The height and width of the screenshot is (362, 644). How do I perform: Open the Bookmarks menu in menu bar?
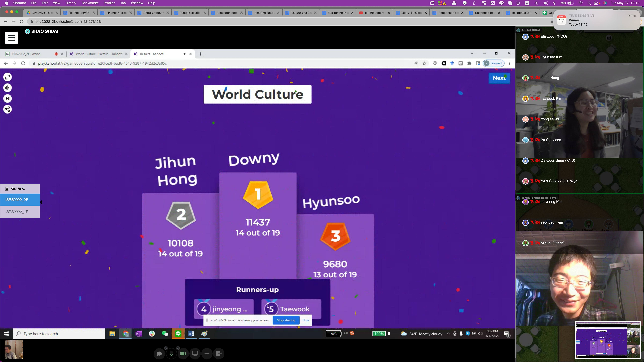pyautogui.click(x=90, y=3)
